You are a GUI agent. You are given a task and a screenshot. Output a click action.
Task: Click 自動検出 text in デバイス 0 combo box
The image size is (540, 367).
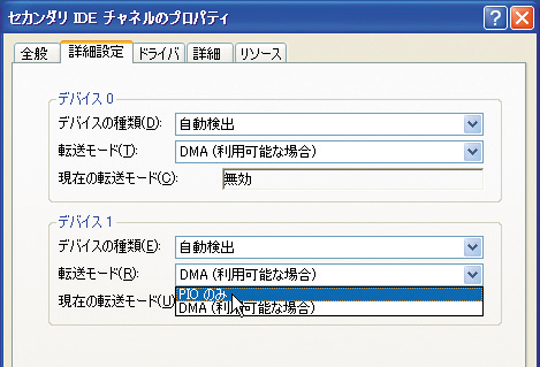pos(207,124)
